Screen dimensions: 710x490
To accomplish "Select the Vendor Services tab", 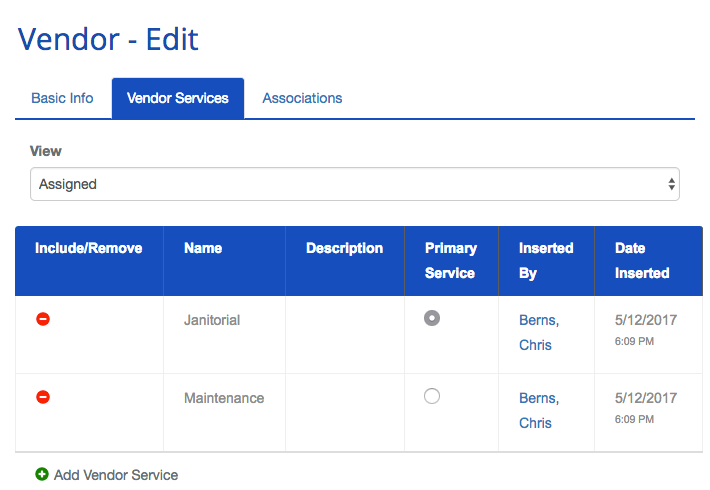I will tap(178, 98).
